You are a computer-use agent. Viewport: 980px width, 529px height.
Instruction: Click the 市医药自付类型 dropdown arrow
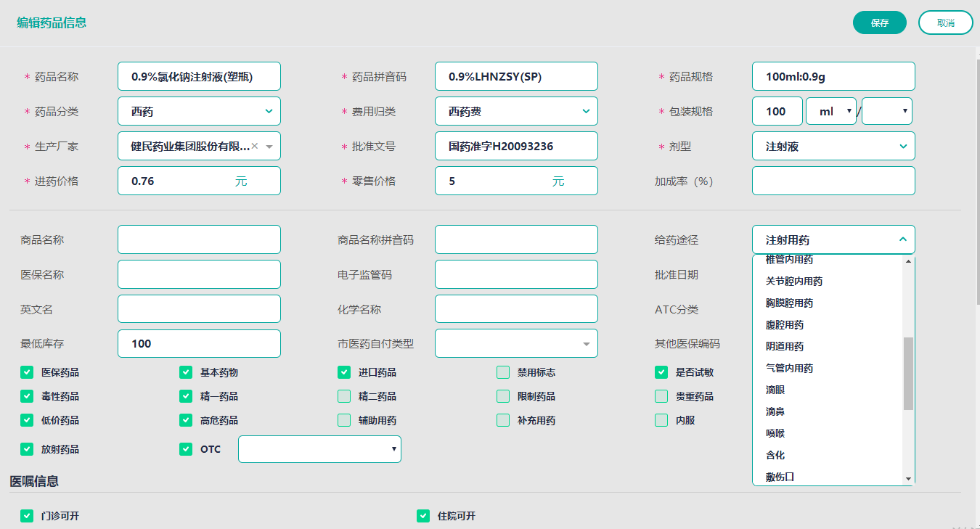click(587, 344)
